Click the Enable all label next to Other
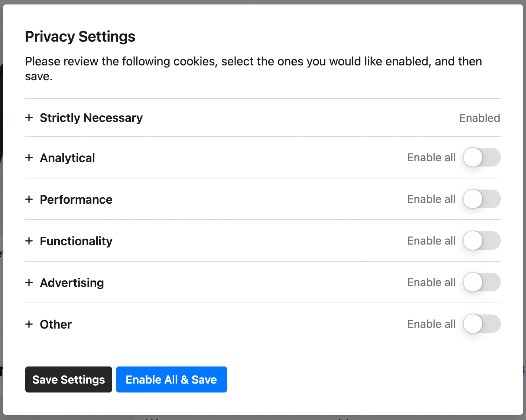The width and height of the screenshot is (526, 420). [431, 324]
